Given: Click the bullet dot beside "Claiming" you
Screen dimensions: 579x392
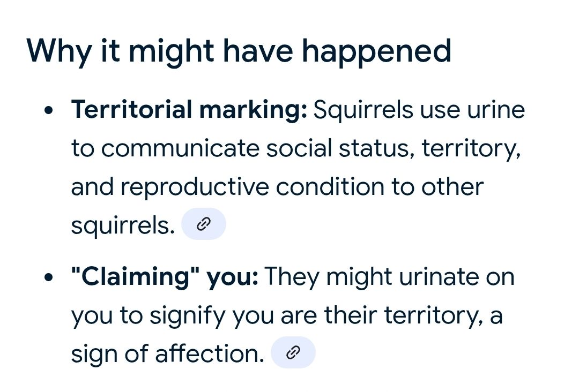Looking at the screenshot, I should click(48, 277).
